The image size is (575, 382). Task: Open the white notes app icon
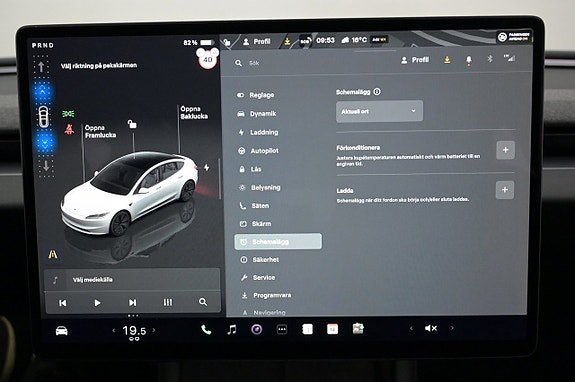pos(307,329)
